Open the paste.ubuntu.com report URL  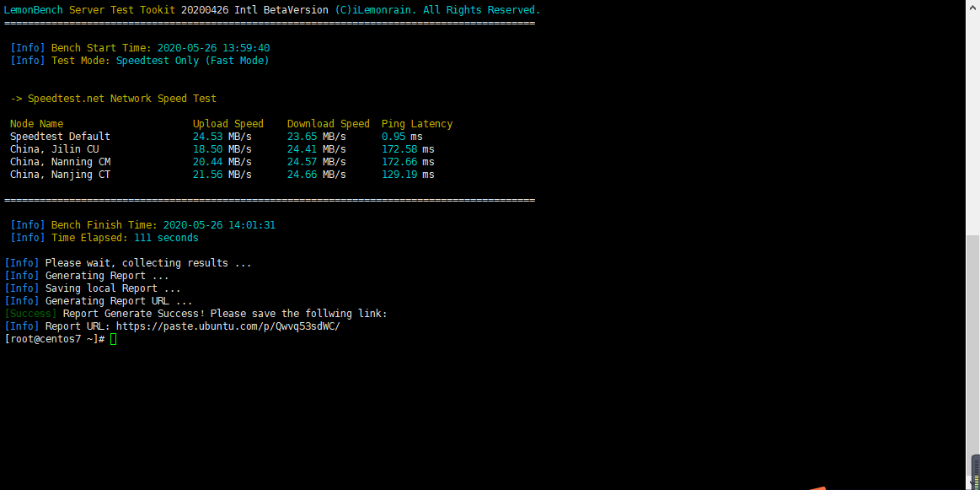[x=228, y=326]
